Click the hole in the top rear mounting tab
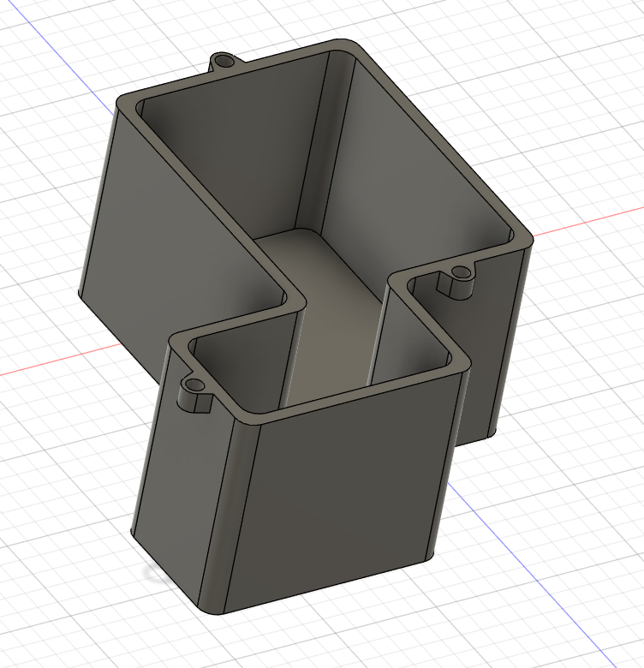 point(224,62)
